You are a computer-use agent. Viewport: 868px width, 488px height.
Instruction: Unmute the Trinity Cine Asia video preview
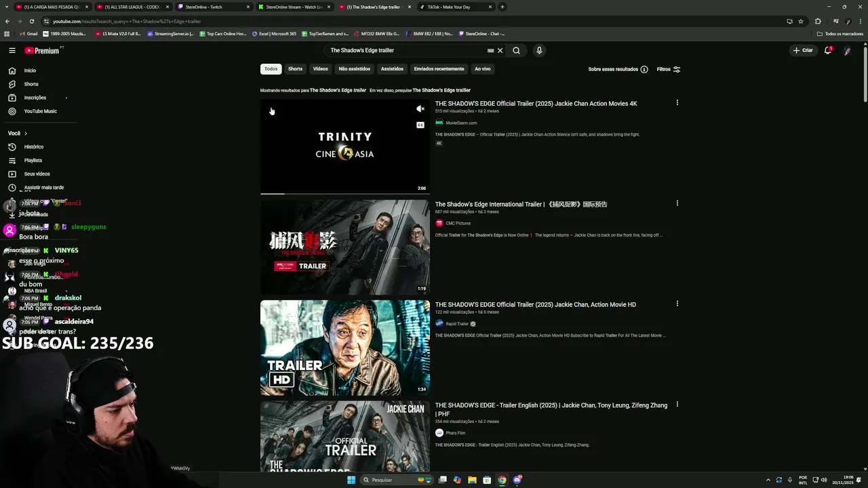point(420,108)
